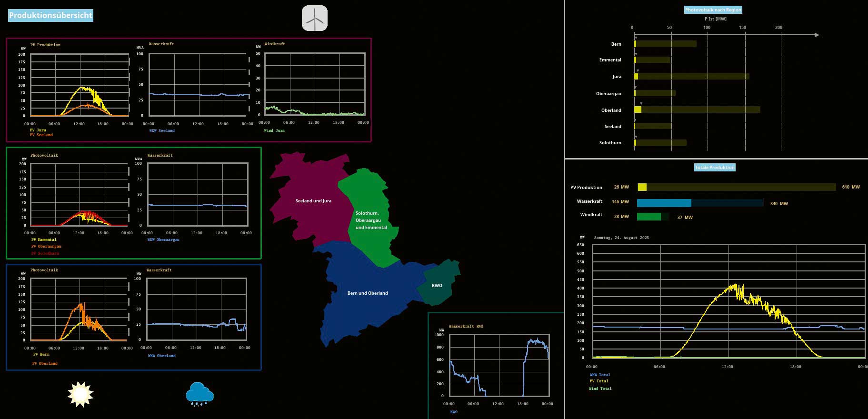The height and width of the screenshot is (419, 868).
Task: Toggle the PV Total legend entry
Action: tap(599, 381)
